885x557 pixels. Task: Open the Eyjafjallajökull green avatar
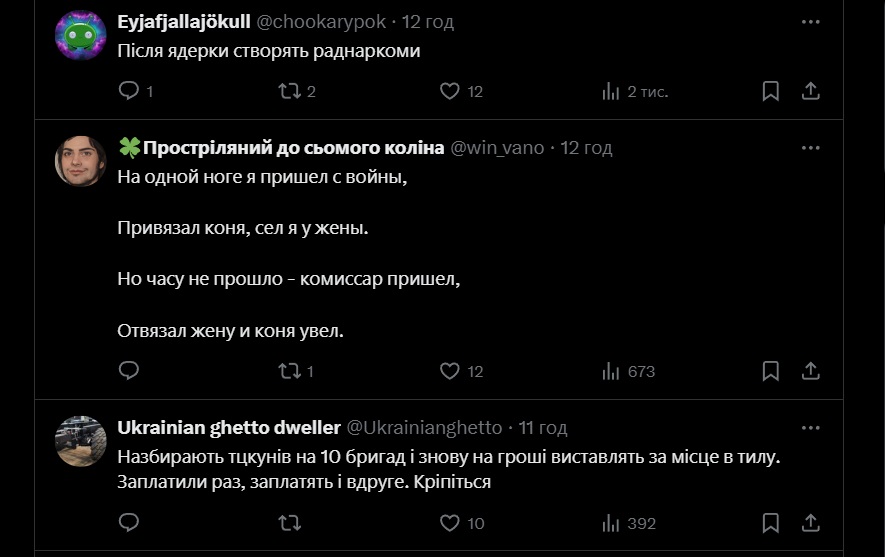tap(81, 36)
